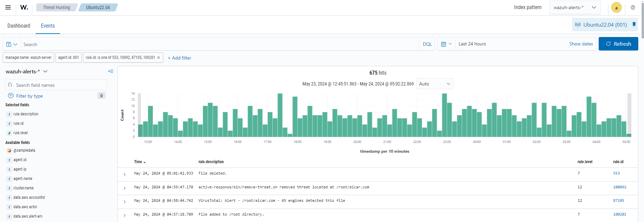Switch to the Dashboard tab
Viewport: 644px width, 222px height.
19,26
